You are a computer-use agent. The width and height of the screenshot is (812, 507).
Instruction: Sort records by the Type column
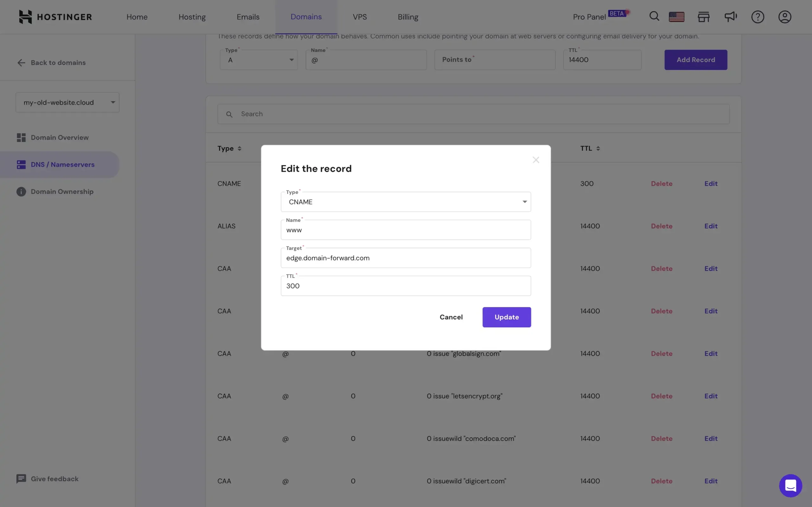tap(229, 148)
